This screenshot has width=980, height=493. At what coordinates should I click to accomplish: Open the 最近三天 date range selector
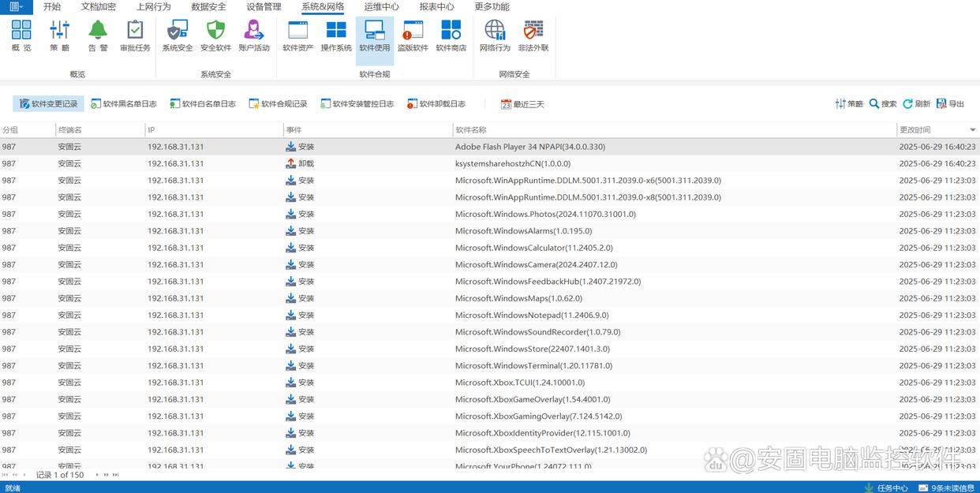522,104
